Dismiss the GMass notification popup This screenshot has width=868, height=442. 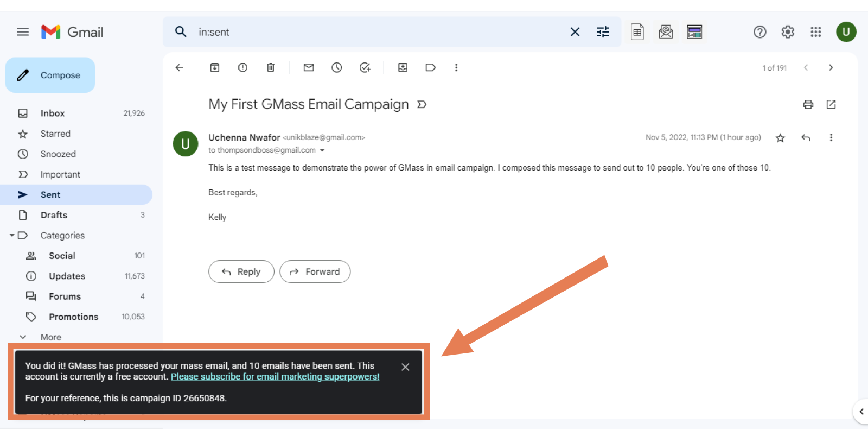[x=405, y=367]
